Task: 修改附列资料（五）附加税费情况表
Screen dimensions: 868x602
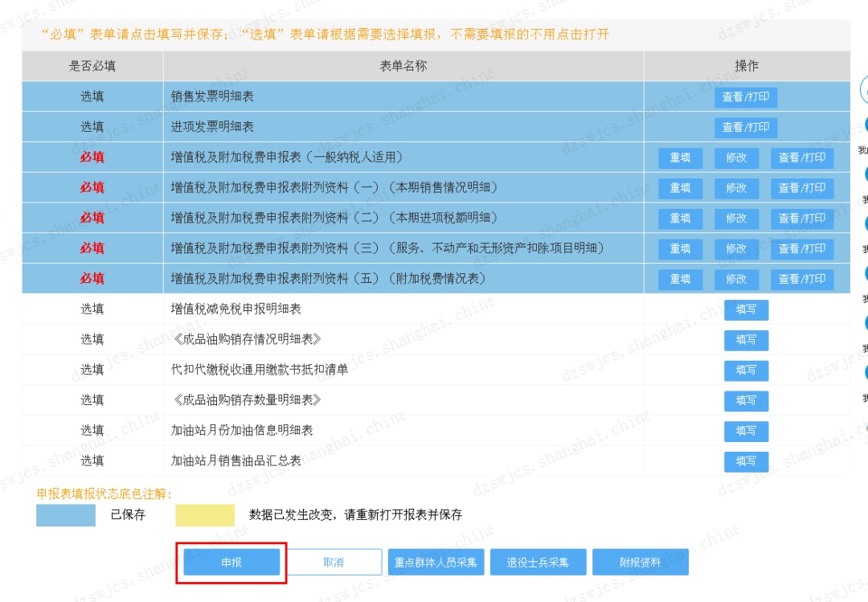Action: pos(736,279)
